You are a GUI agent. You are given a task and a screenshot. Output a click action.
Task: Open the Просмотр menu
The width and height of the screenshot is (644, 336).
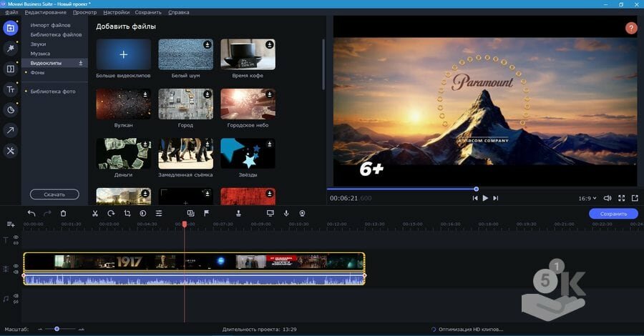click(x=84, y=12)
